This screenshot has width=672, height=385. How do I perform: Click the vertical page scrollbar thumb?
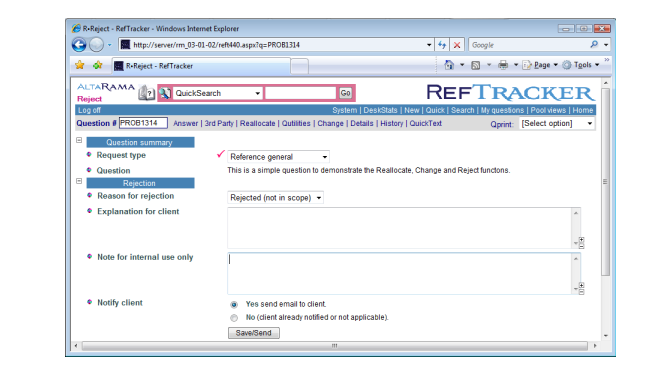605,182
